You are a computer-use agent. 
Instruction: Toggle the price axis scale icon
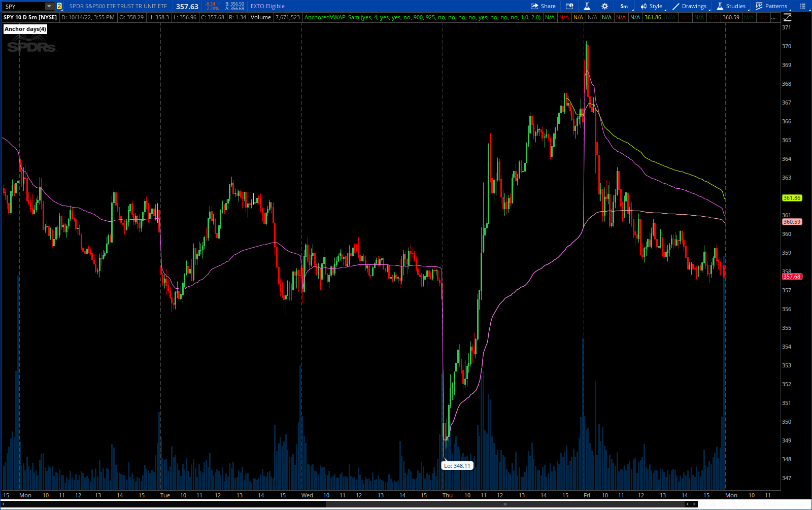click(787, 17)
